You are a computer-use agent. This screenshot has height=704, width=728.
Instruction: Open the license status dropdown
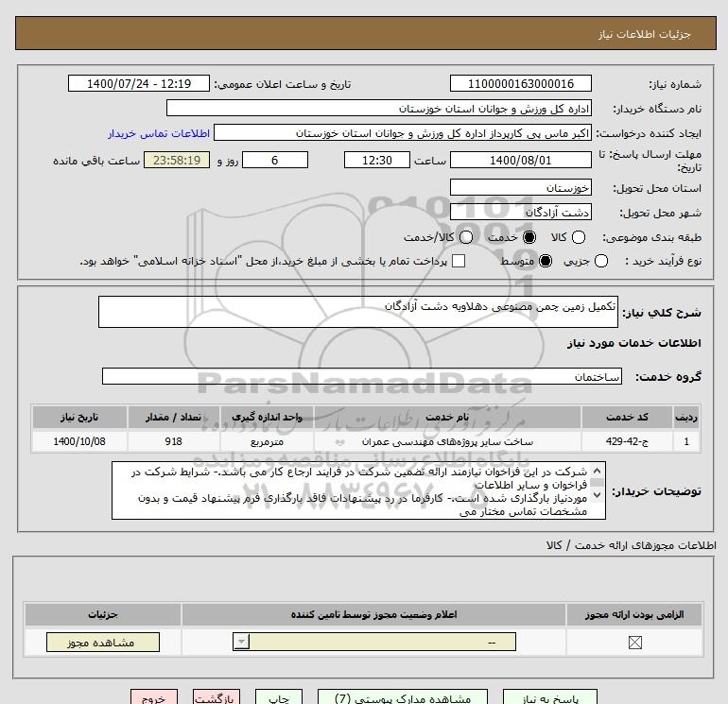pos(373,643)
